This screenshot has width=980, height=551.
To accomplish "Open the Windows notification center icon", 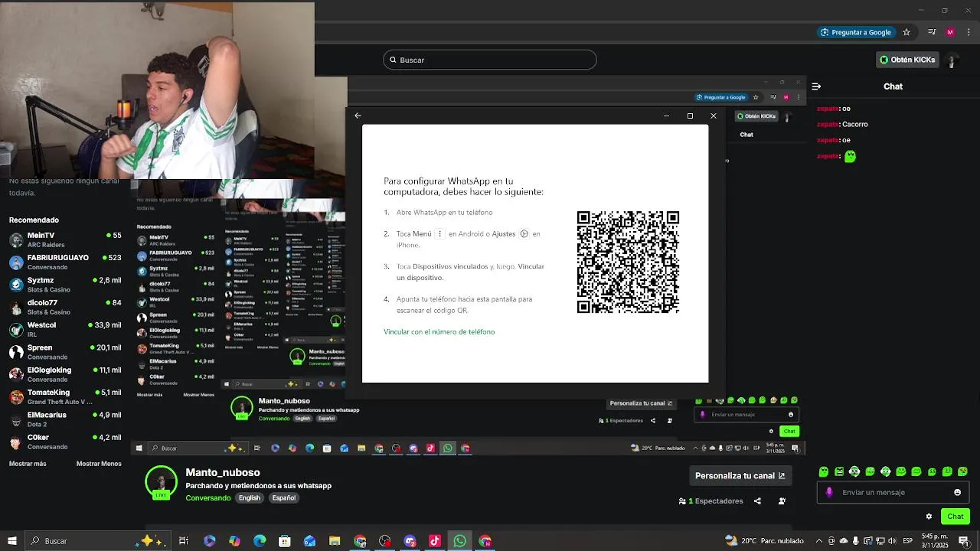I will point(965,541).
